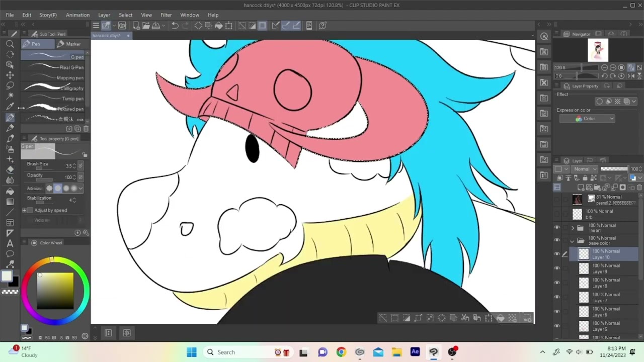Image resolution: width=644 pixels, height=362 pixels.
Task: Select the Gradient tool
Action: tap(10, 202)
